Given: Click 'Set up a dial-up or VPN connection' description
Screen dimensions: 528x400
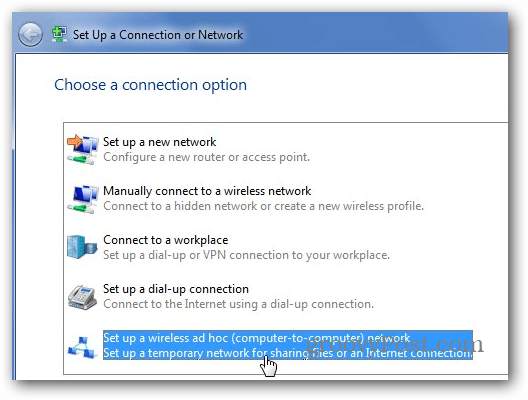Looking at the screenshot, I should click(x=246, y=255).
